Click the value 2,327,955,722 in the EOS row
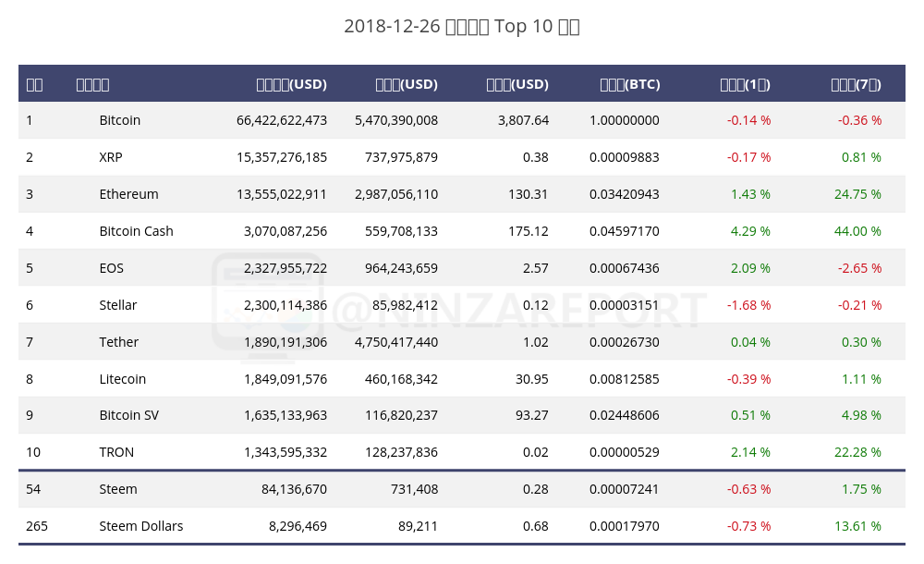Screen dimensions: 924x564 point(286,268)
